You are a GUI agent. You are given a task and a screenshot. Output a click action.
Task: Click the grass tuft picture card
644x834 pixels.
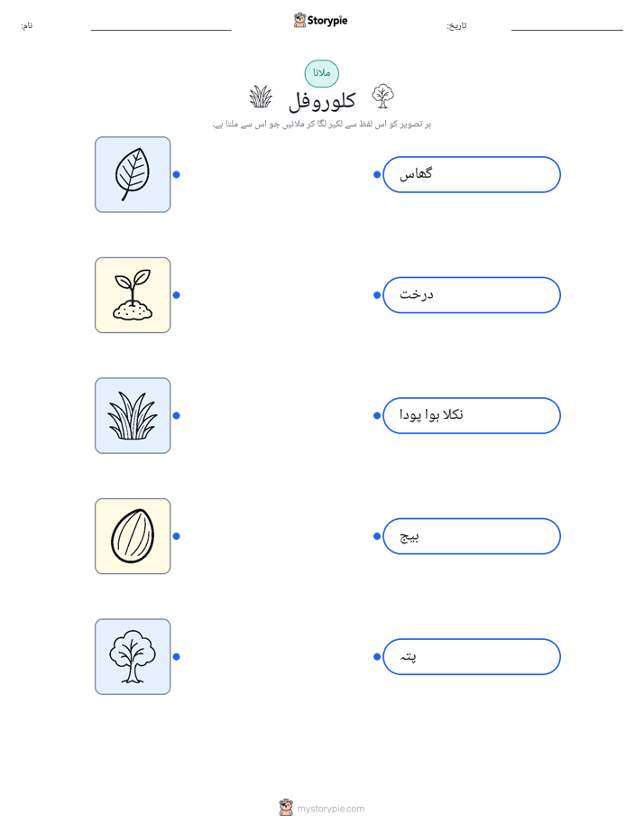pos(133,415)
